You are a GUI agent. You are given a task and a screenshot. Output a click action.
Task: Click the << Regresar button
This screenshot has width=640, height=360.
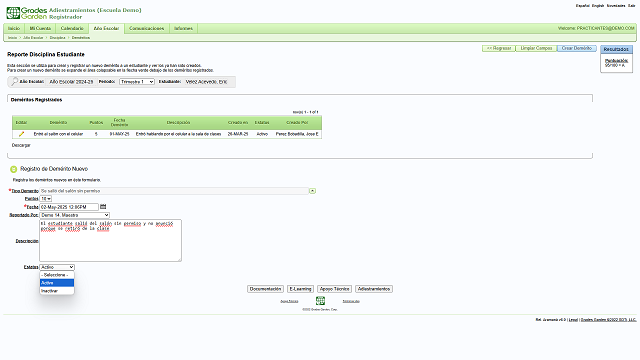coord(499,48)
